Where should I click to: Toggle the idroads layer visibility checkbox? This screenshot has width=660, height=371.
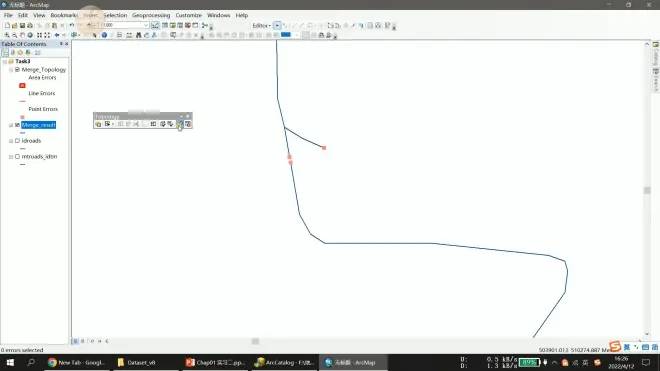coord(17,141)
